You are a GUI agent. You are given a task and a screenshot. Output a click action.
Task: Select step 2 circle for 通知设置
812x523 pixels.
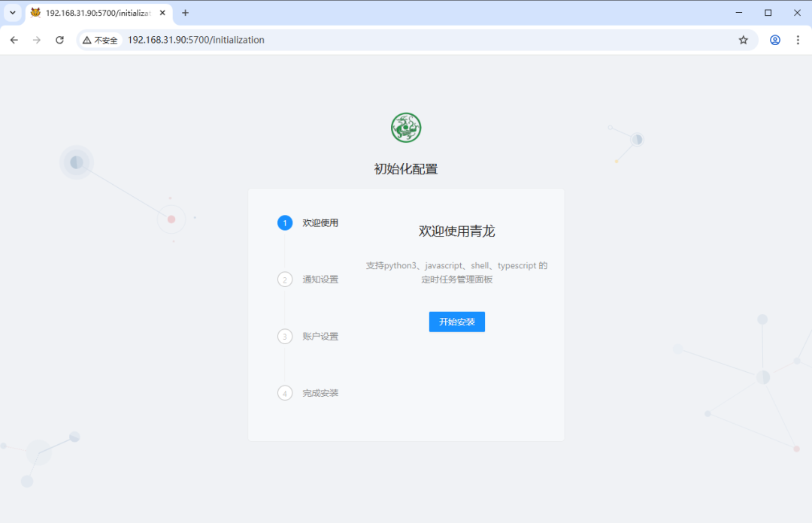tap(284, 279)
